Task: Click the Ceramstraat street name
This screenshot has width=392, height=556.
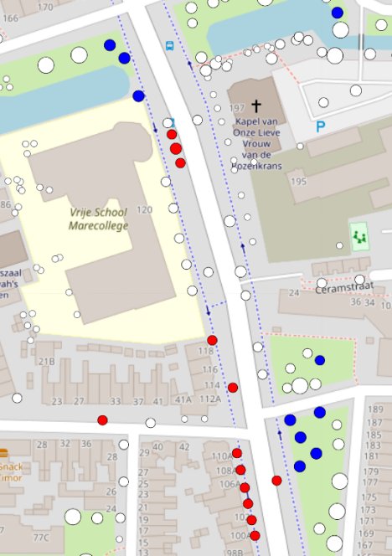Action: click(x=344, y=288)
